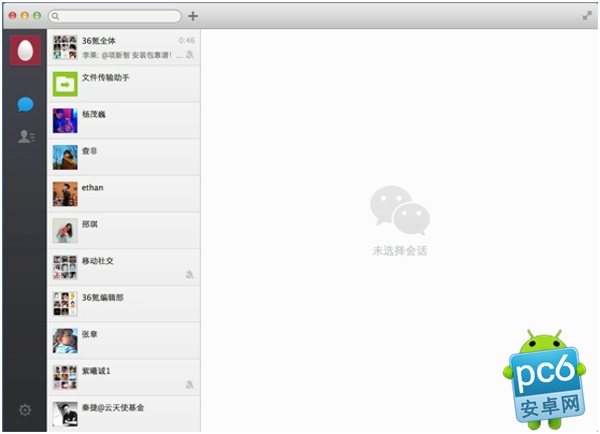Open the conversation with 查非
This screenshot has width=600, height=434.
[124, 157]
